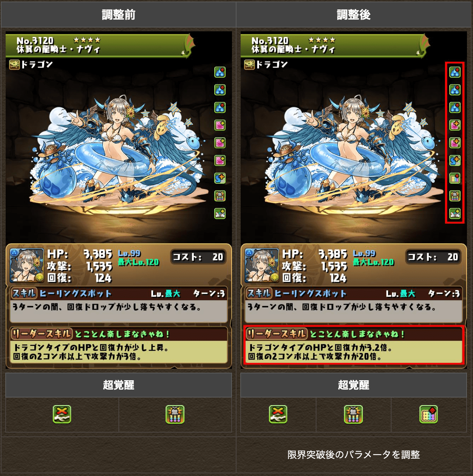Click the blue S-plus awakening in 調整前 panel

[x=220, y=178]
